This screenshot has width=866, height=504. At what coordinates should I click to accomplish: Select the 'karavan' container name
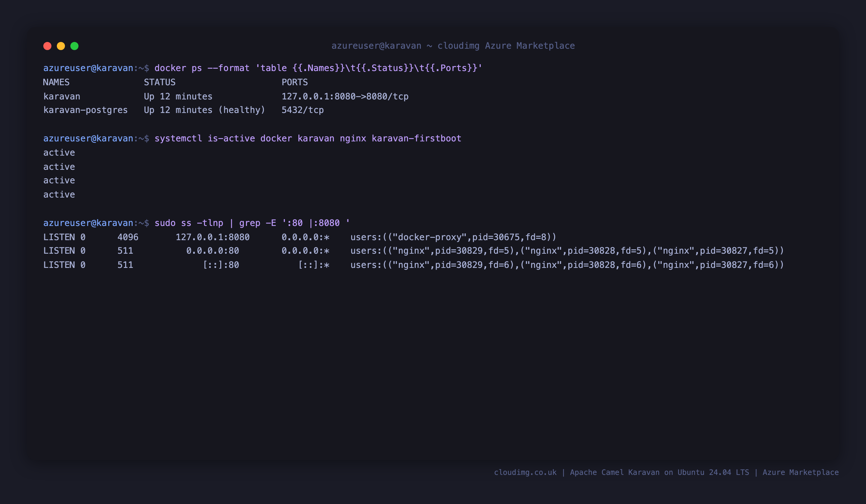[62, 96]
